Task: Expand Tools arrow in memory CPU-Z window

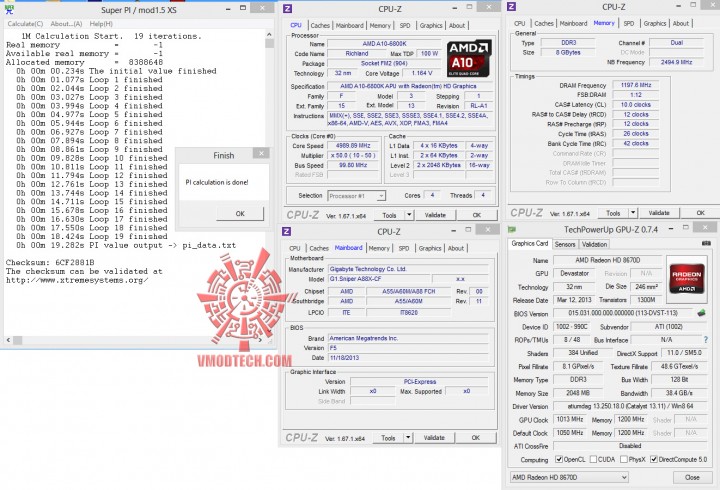Action: click(x=633, y=213)
